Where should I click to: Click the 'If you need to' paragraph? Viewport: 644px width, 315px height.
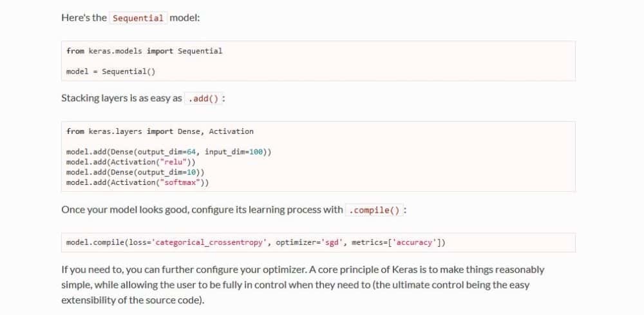[303, 269]
